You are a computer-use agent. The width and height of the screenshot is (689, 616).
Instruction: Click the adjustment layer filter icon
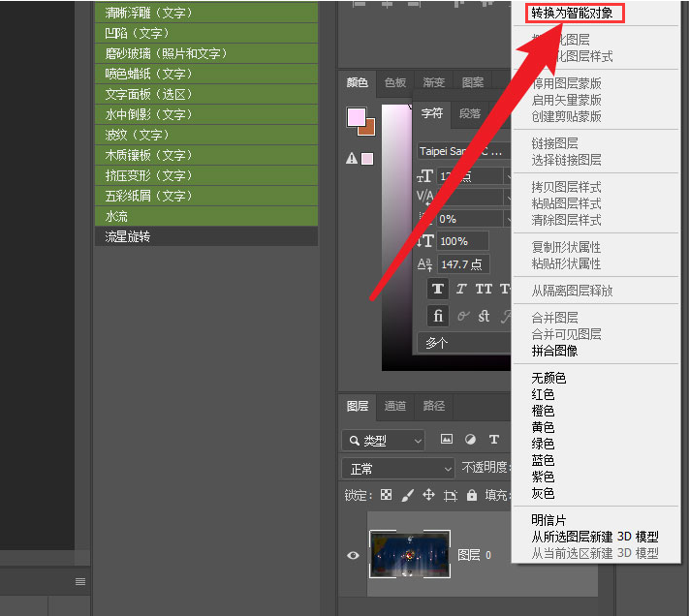point(470,440)
